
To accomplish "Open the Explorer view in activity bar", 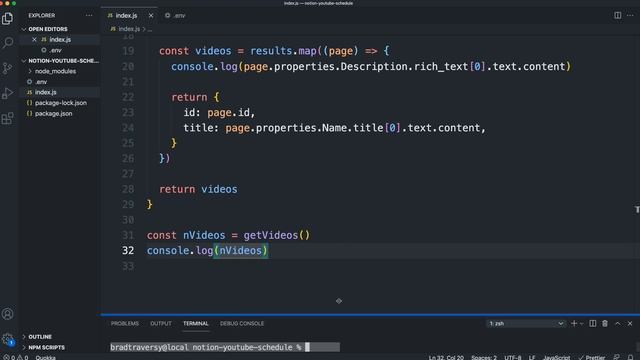I will 7,18.
